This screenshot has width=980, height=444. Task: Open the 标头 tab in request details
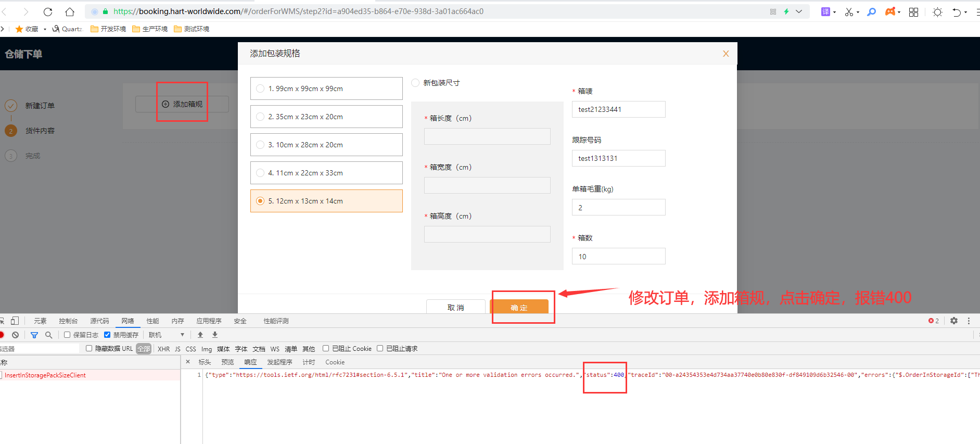(x=205, y=362)
